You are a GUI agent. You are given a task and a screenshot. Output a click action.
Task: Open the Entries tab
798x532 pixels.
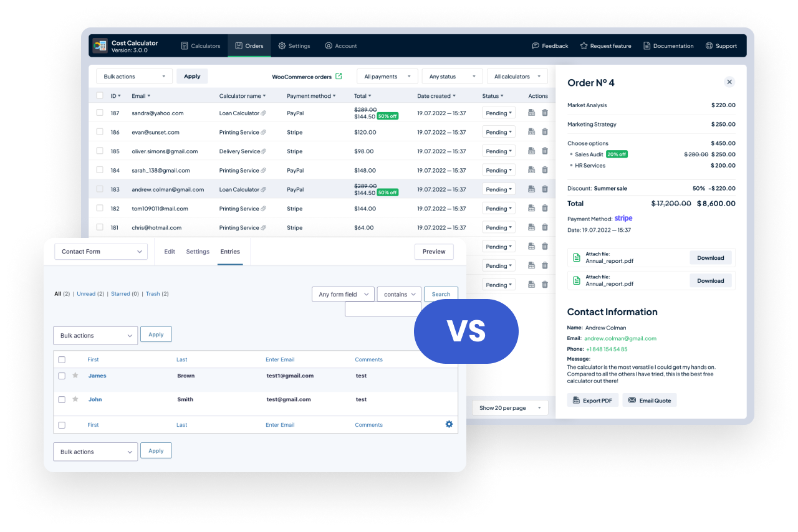tap(230, 252)
